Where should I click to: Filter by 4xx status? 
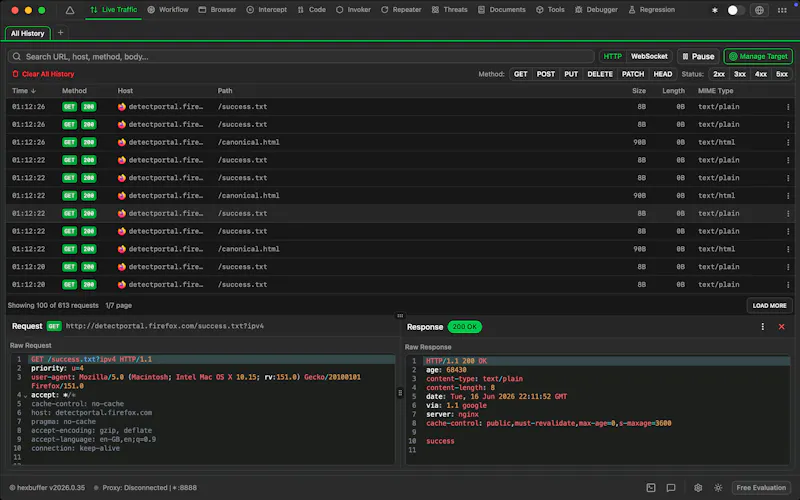point(761,74)
